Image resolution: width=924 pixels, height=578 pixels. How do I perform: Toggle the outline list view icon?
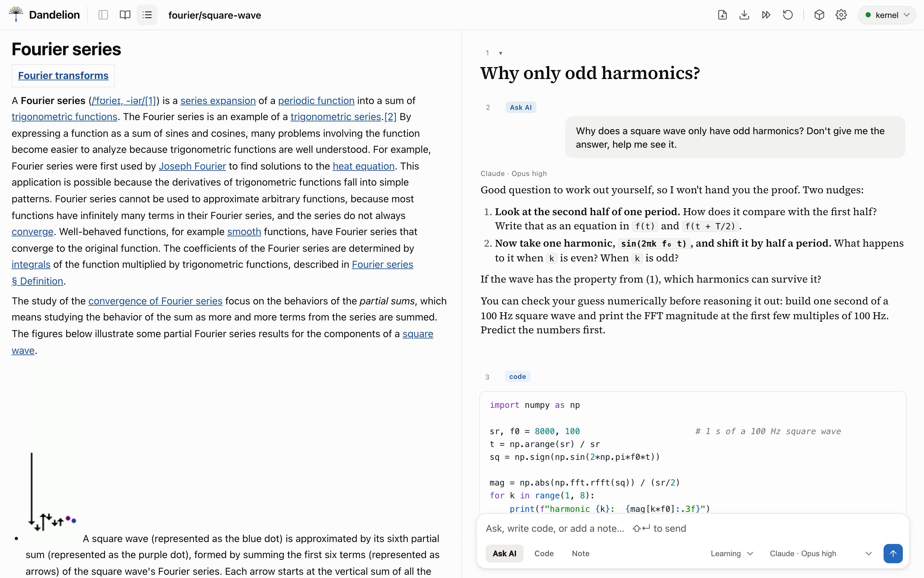[x=147, y=15]
